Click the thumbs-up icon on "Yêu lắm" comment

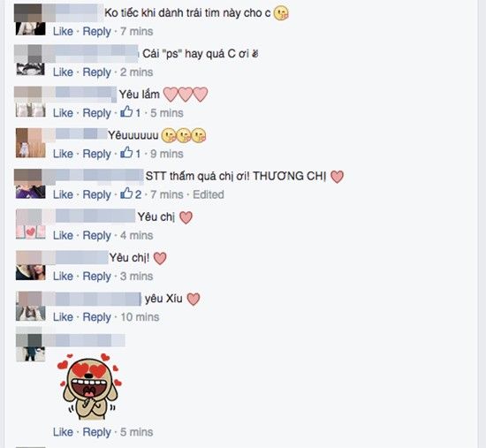point(126,112)
